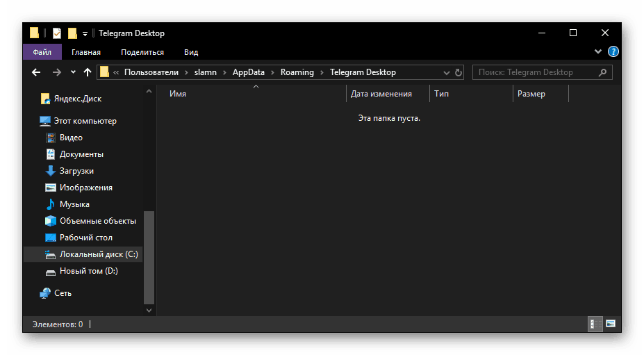
Task: Open dropdown chevron after AppData
Action: 272,73
